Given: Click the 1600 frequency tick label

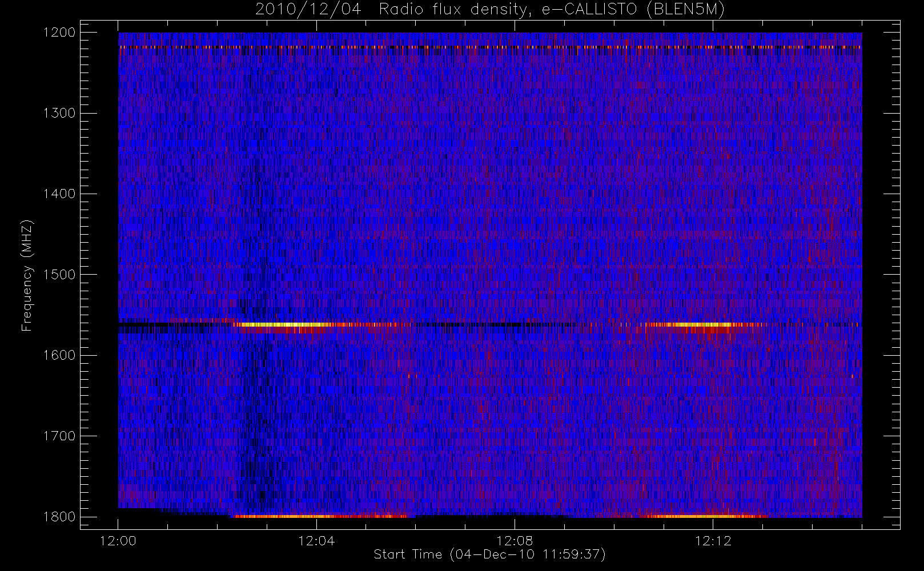Looking at the screenshot, I should tap(59, 355).
